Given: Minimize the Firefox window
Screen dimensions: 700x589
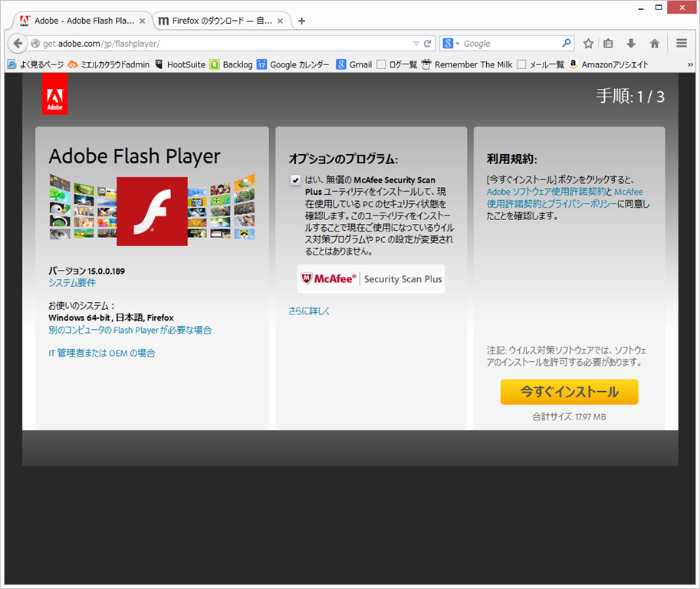Looking at the screenshot, I should pos(641,8).
